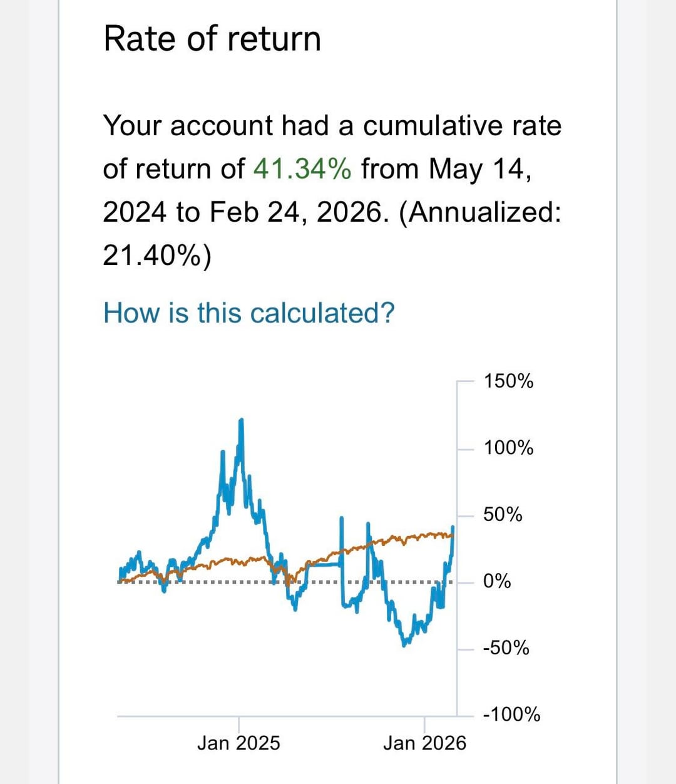Click the -100% y-axis label

tap(511, 714)
